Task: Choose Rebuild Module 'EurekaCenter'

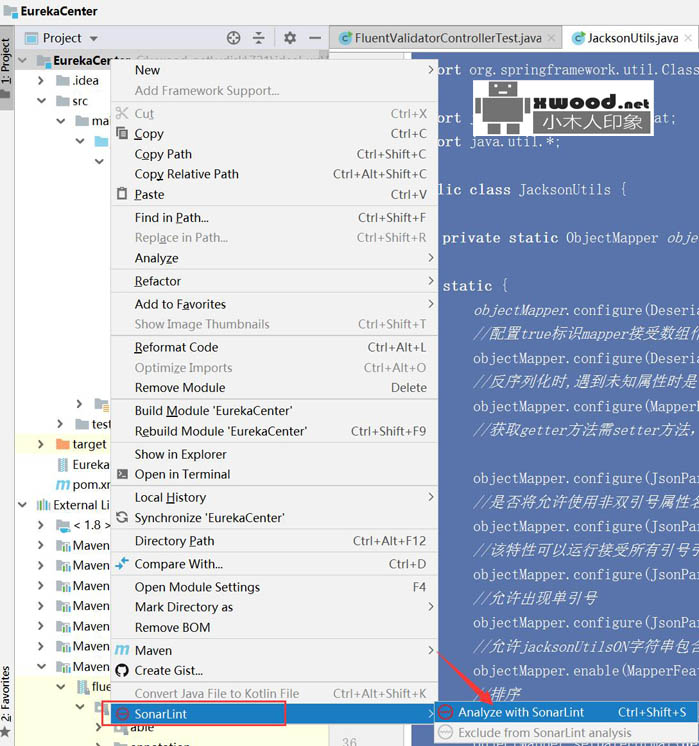Action: 274,431
